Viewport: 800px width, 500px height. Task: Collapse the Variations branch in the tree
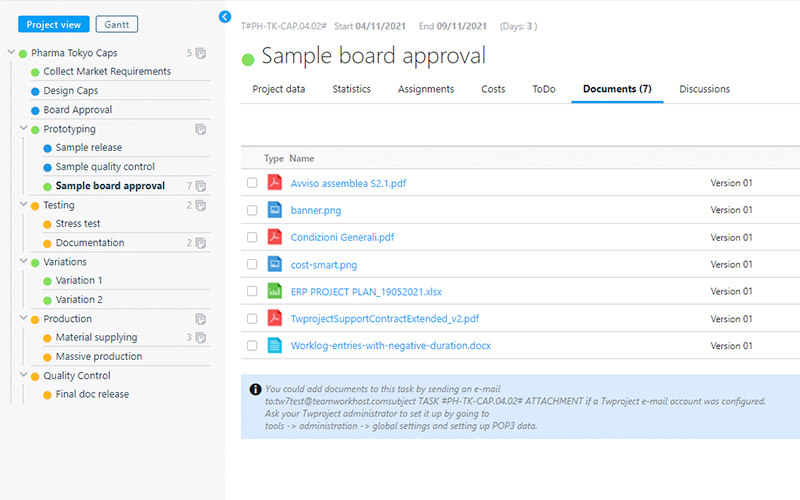[x=23, y=262]
